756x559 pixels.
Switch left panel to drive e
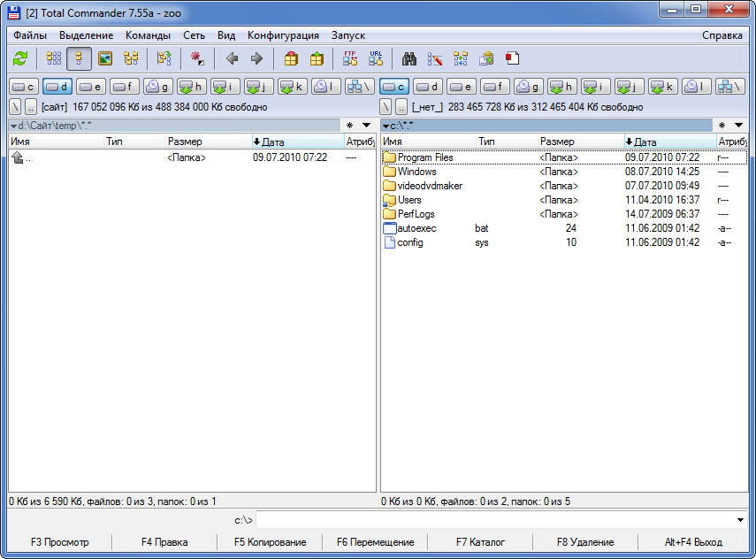tap(91, 87)
